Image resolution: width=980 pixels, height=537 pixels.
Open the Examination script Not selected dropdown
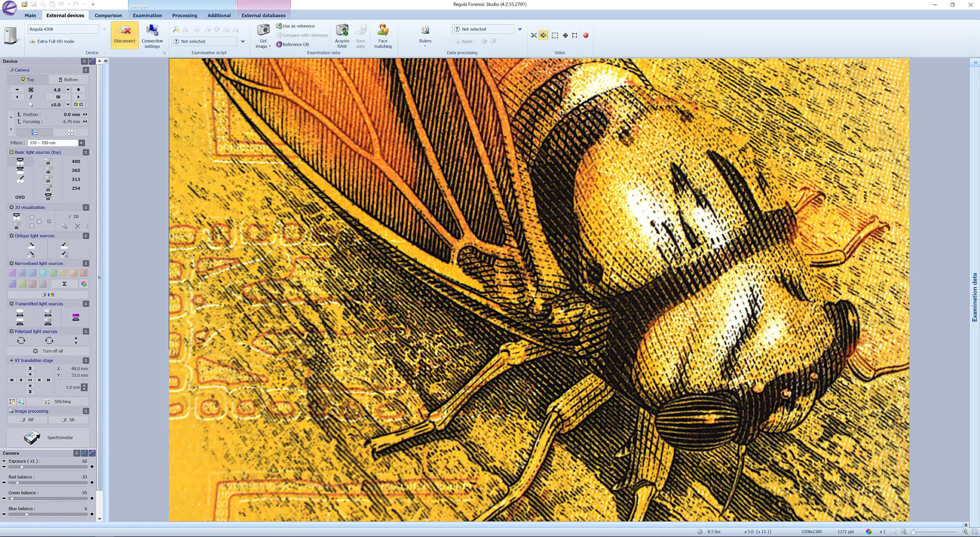coord(243,41)
